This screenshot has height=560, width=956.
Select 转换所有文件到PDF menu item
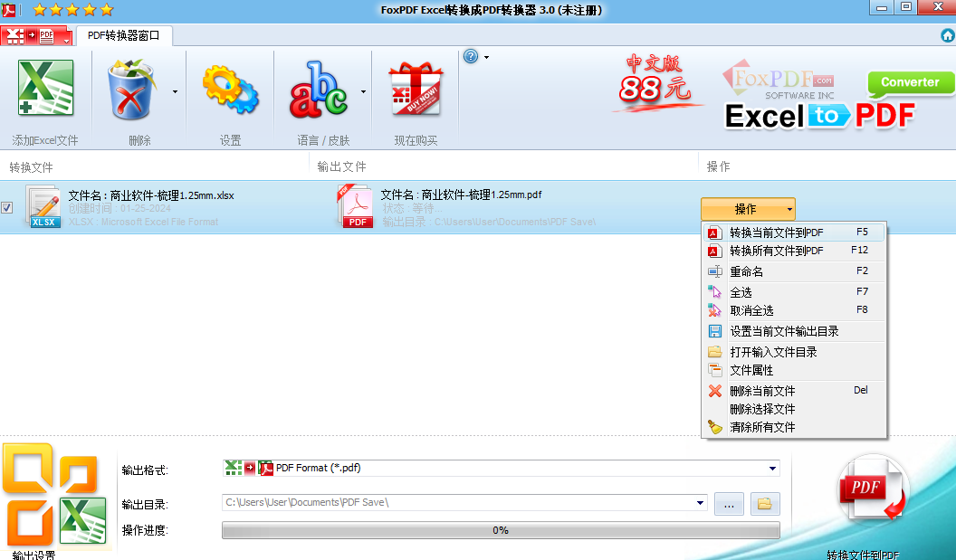795,251
